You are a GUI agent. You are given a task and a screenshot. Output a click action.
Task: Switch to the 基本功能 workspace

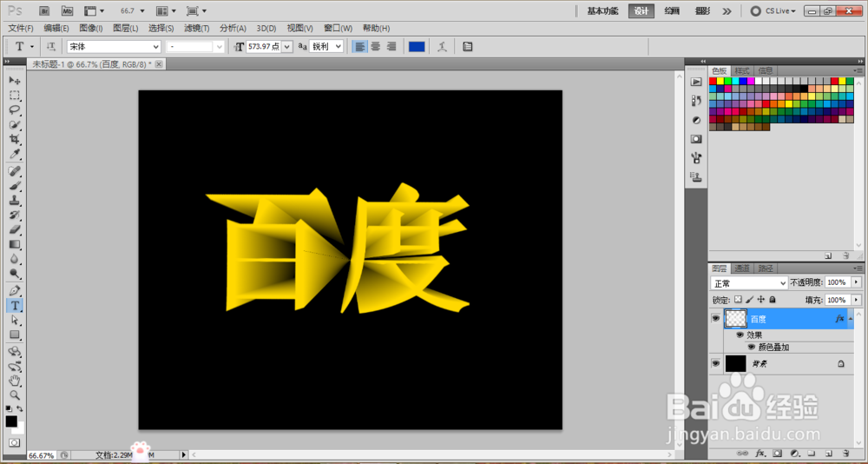(602, 10)
